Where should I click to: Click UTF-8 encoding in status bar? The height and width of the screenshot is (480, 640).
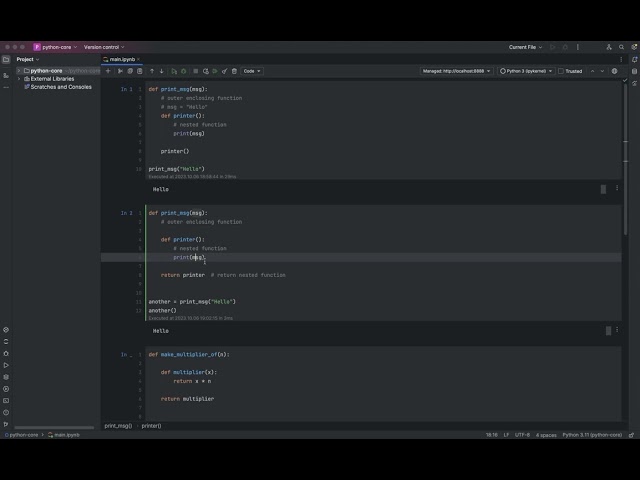click(522, 435)
